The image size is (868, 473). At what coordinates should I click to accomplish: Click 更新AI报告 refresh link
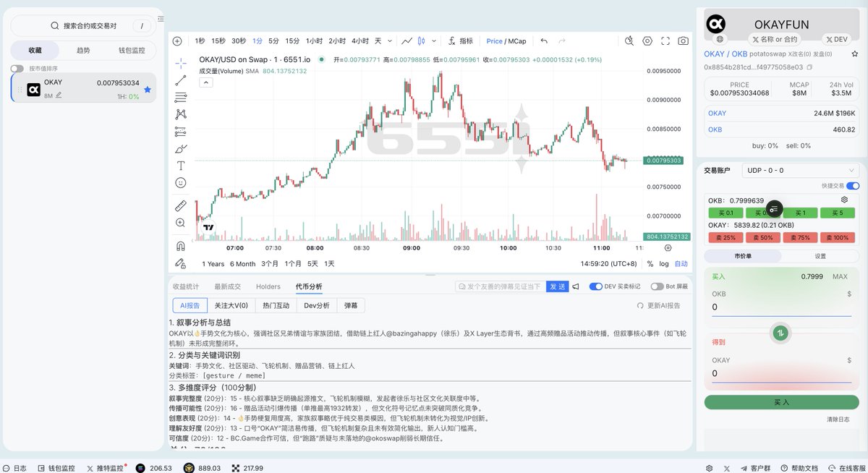point(659,306)
